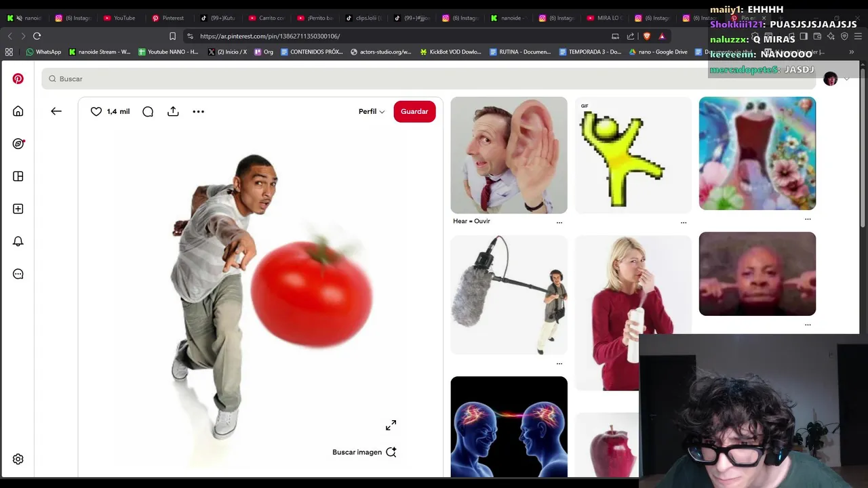868x488 pixels.
Task: Open comments speech bubble icon
Action: 148,111
